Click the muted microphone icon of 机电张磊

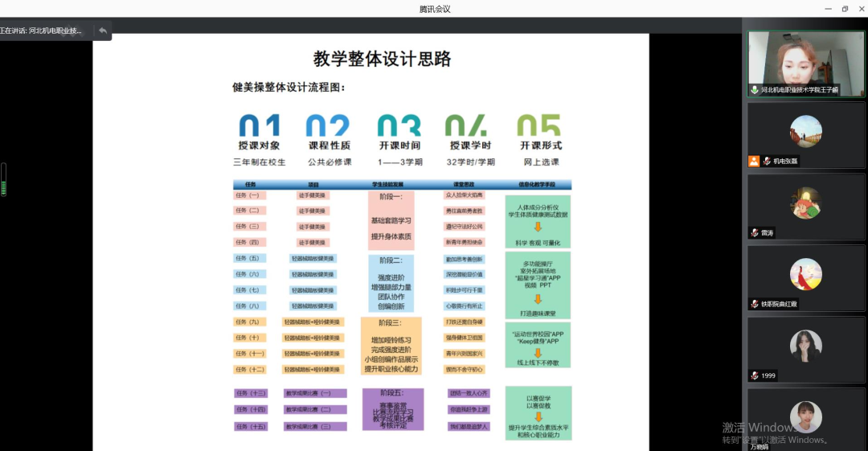[767, 162]
